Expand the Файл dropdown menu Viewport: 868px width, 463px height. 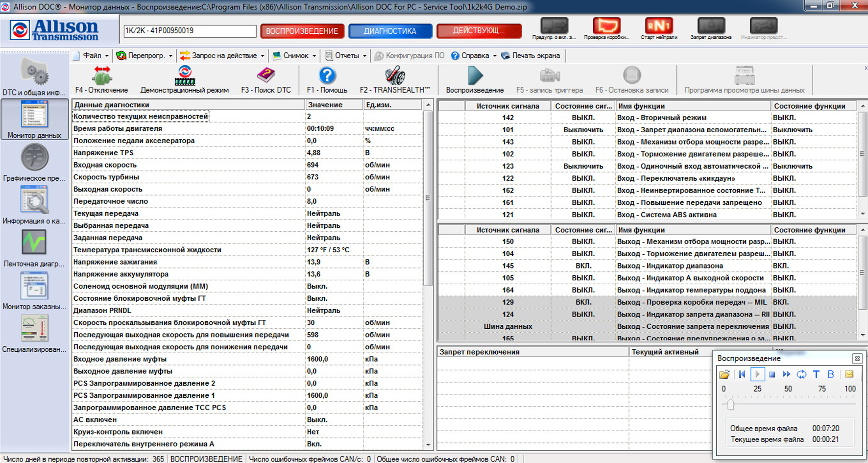tap(92, 56)
